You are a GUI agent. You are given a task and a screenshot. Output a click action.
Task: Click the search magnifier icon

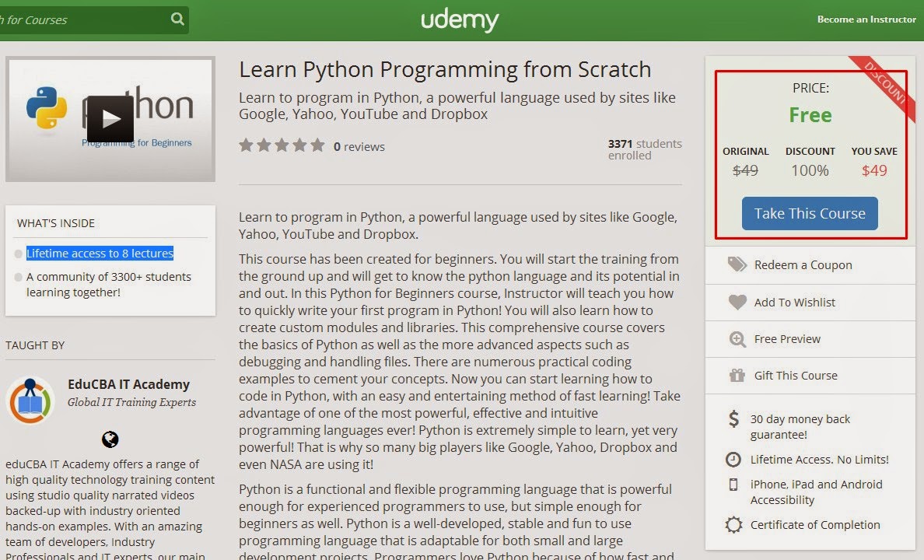(x=177, y=19)
